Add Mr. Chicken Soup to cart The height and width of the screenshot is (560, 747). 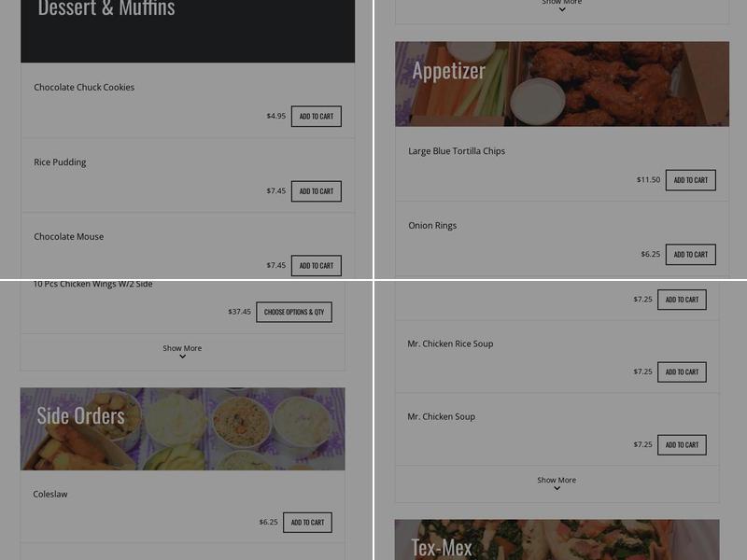click(682, 445)
